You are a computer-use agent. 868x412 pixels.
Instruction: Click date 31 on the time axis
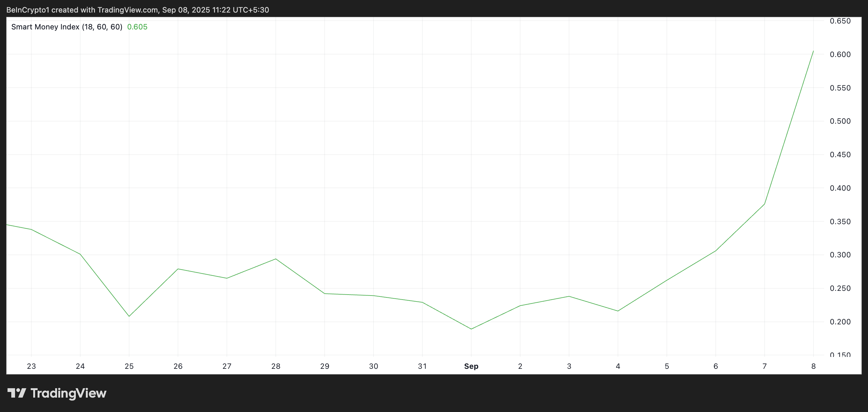[x=422, y=366]
